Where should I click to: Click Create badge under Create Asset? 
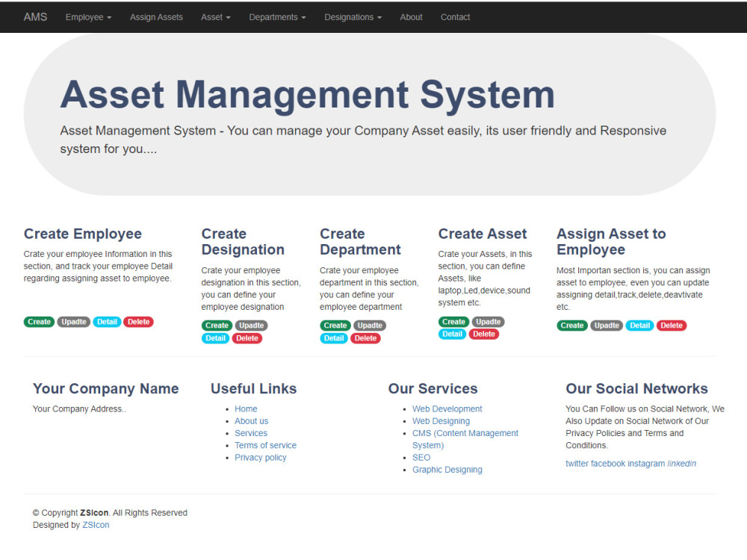tap(453, 322)
